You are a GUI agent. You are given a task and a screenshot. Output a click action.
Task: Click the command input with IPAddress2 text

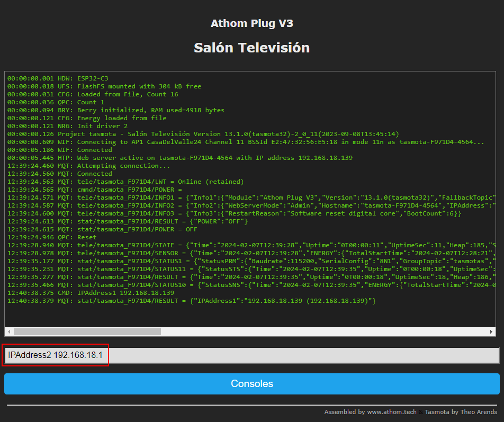(x=251, y=355)
